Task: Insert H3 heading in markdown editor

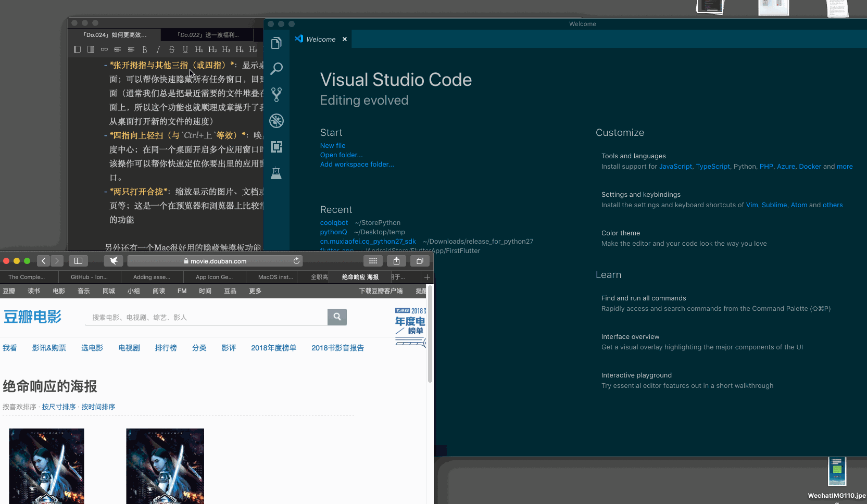Action: coord(226,49)
